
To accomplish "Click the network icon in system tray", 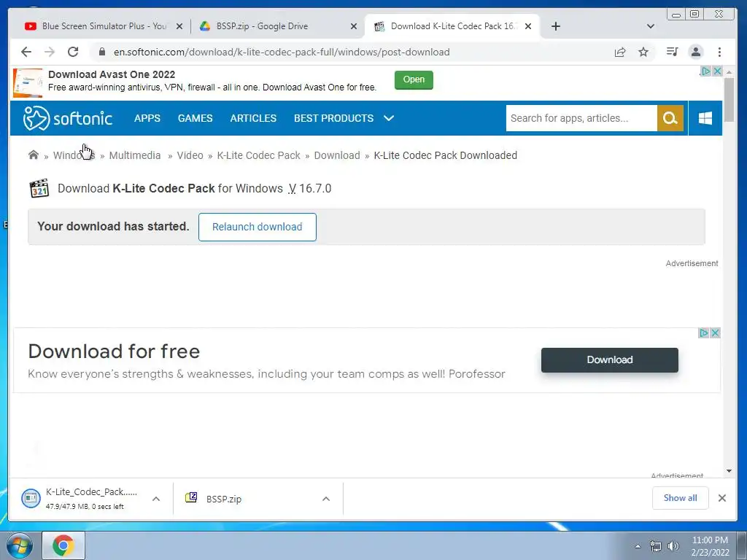I will coord(656,546).
